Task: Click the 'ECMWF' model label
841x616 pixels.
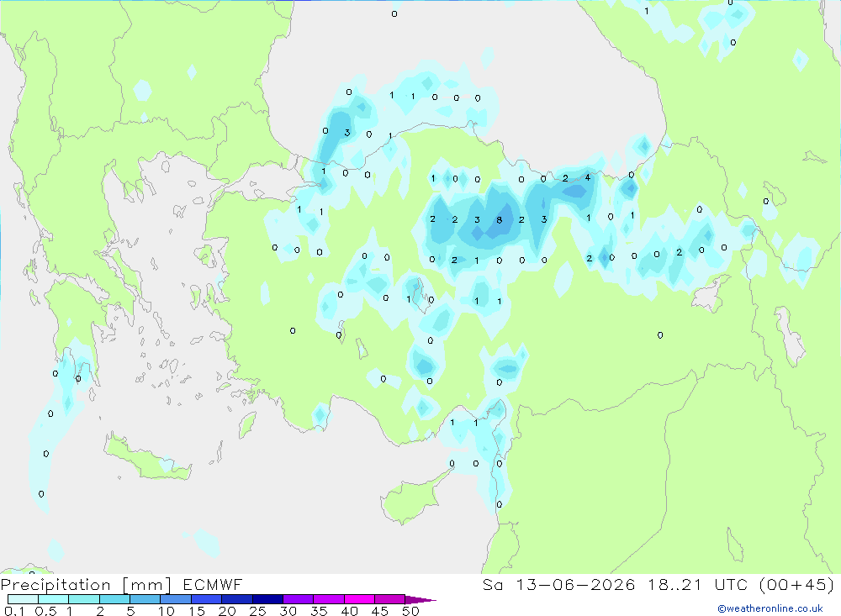Action: click(213, 584)
